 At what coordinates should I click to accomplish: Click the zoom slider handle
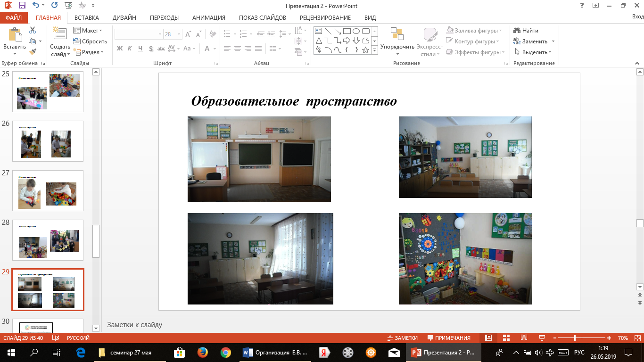(575, 338)
